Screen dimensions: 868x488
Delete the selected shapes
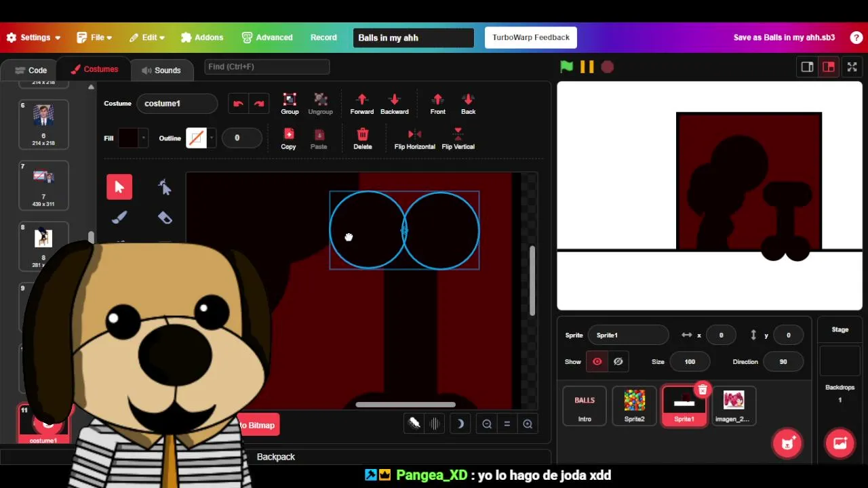pyautogui.click(x=363, y=139)
